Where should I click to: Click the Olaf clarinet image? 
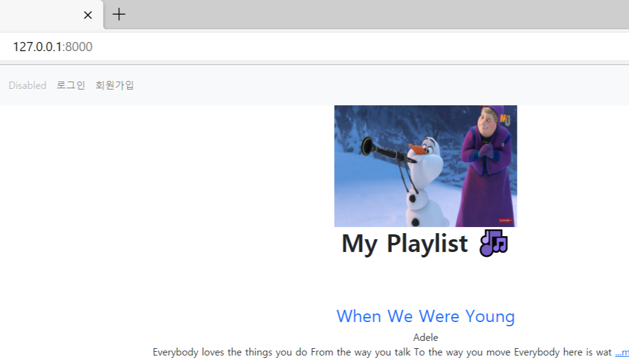(425, 166)
